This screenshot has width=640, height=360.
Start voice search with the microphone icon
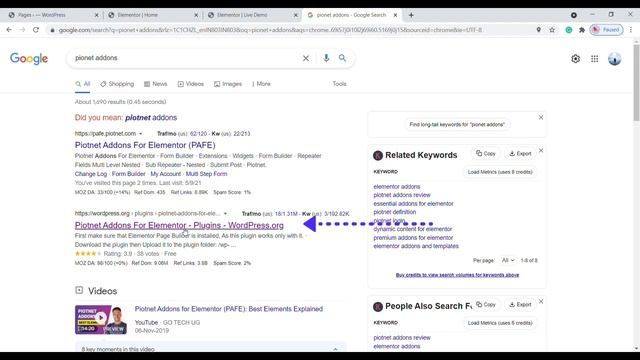(x=326, y=58)
